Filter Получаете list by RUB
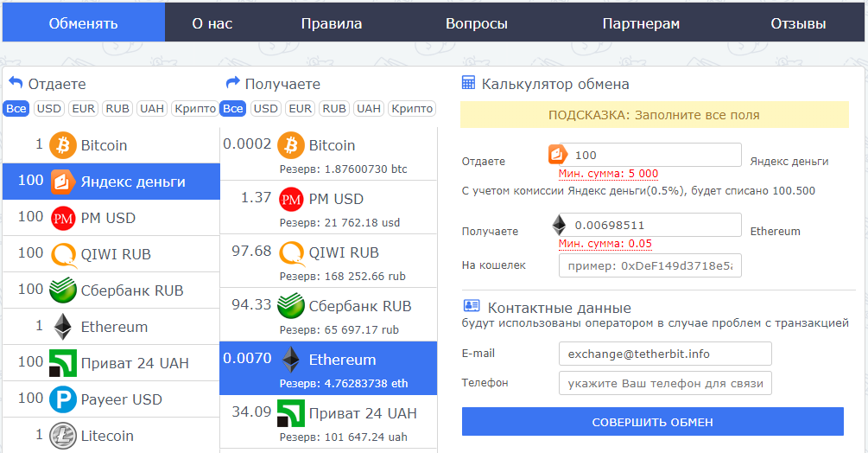Image resolution: width=868 pixels, height=453 pixels. coord(334,109)
